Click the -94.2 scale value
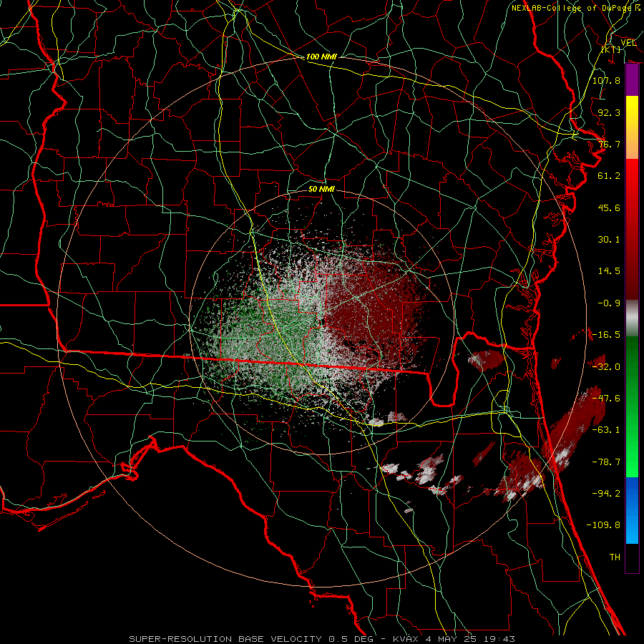Screen dimensions: 644x644 606,494
